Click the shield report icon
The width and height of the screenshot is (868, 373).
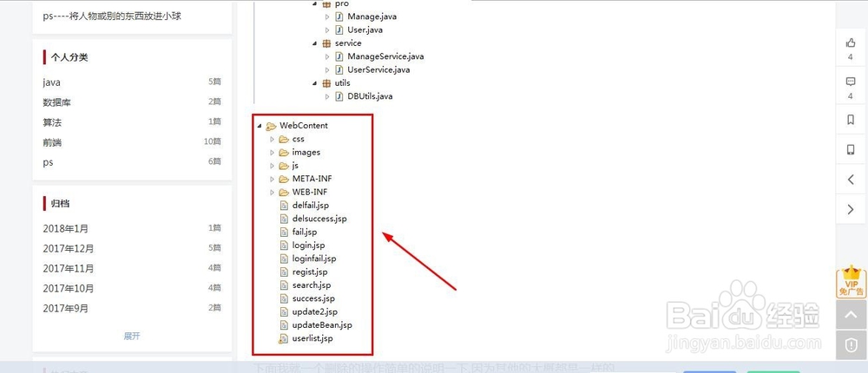click(x=851, y=345)
